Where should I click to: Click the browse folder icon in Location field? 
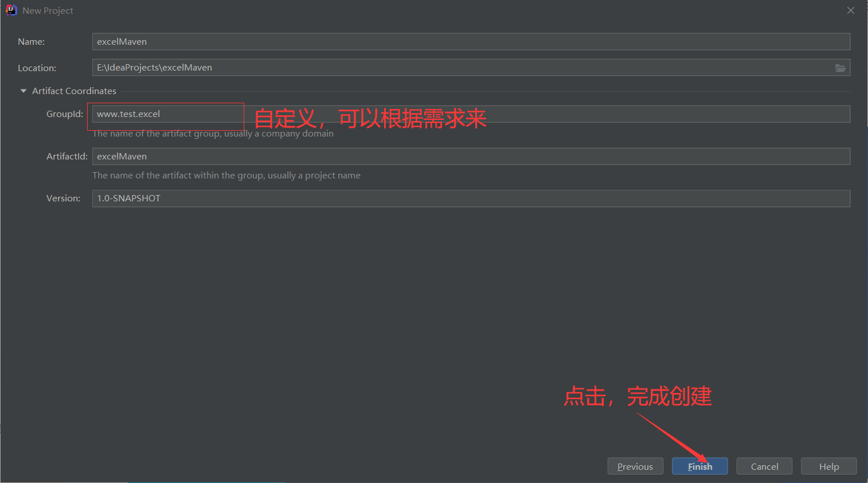point(840,68)
